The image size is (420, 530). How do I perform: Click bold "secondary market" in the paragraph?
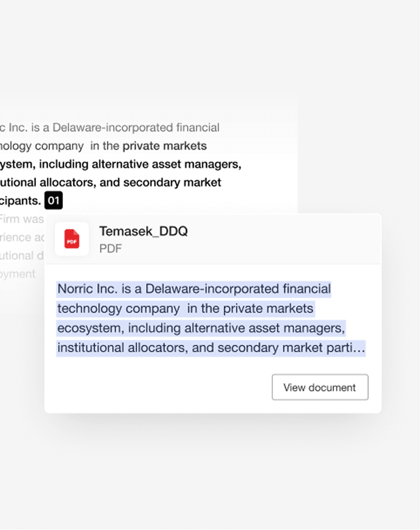click(x=172, y=182)
